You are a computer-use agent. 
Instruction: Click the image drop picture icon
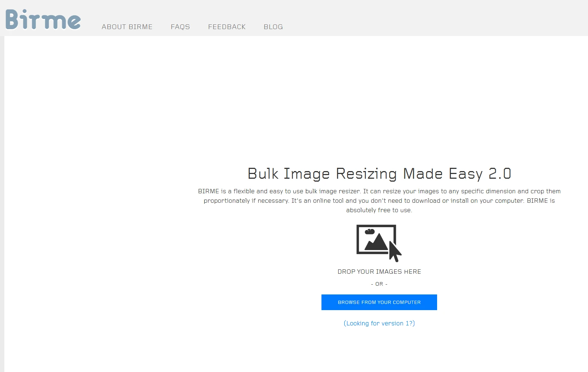[x=379, y=243]
